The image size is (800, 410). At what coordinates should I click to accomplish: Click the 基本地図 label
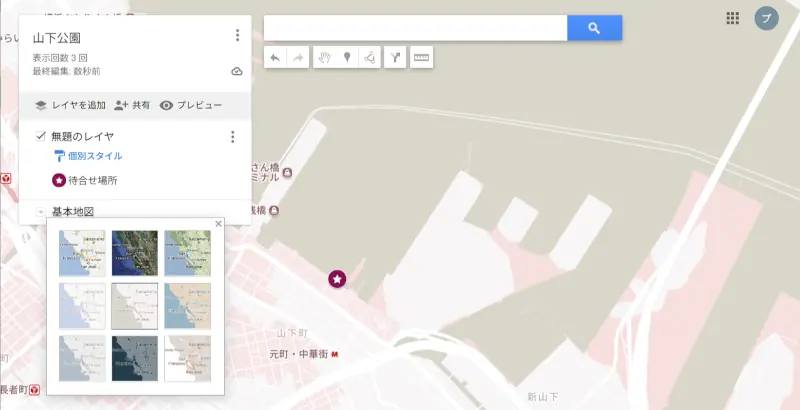(73, 212)
